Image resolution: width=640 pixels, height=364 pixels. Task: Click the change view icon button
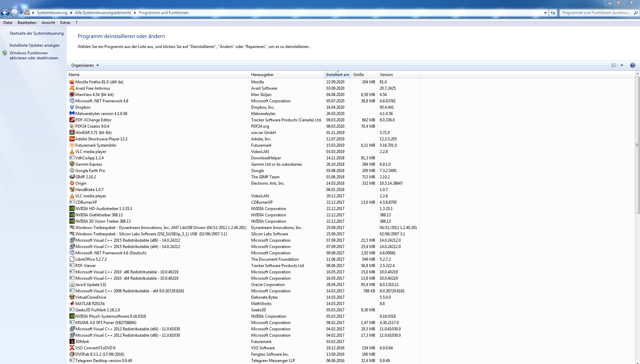(614, 65)
